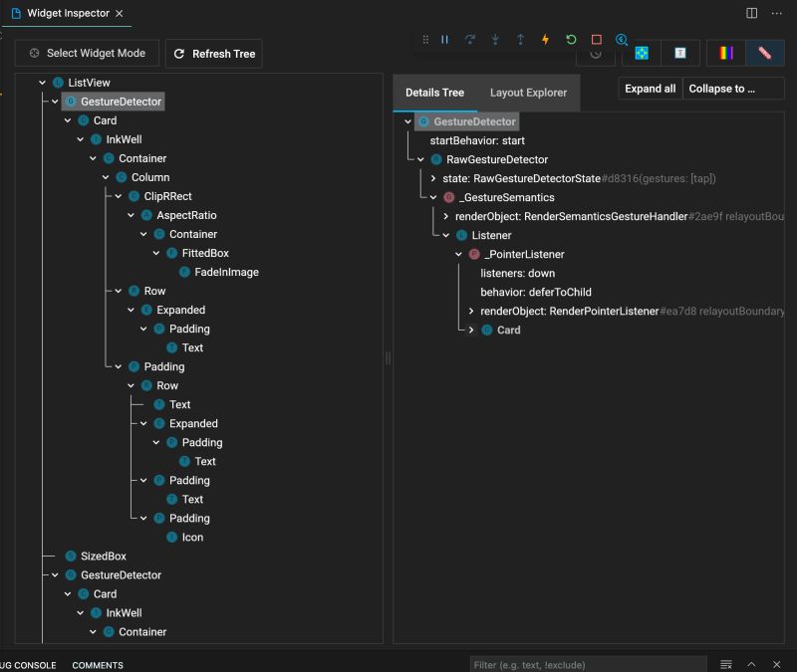Pause the running Flutter application
797x672 pixels.
click(444, 40)
